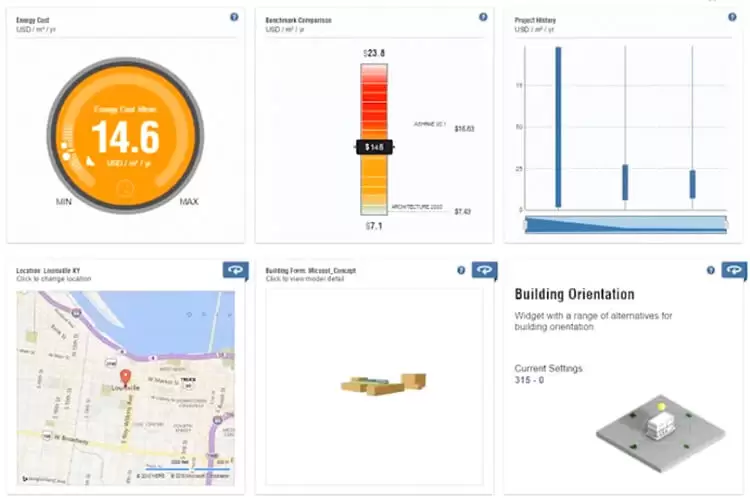
Task: Open help for the Energy Cost widget
Action: [234, 17]
